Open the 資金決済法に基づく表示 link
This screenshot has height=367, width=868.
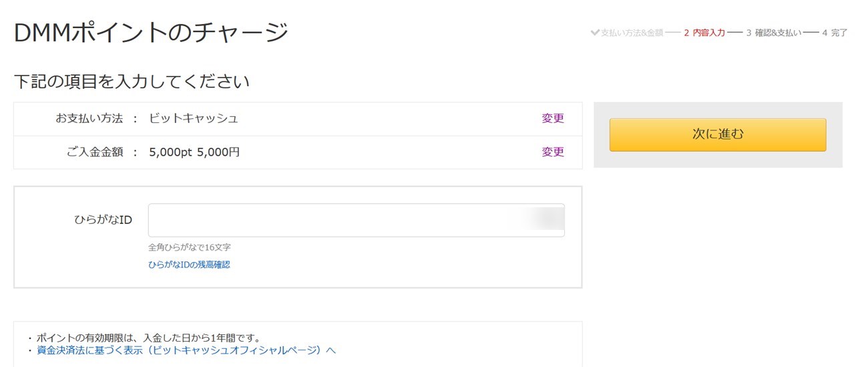pyautogui.click(x=186, y=350)
